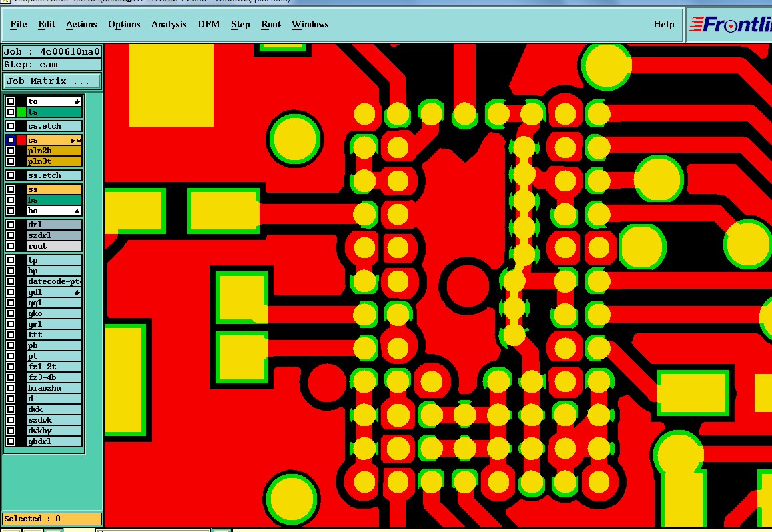Open the DFM menu

[x=209, y=24]
